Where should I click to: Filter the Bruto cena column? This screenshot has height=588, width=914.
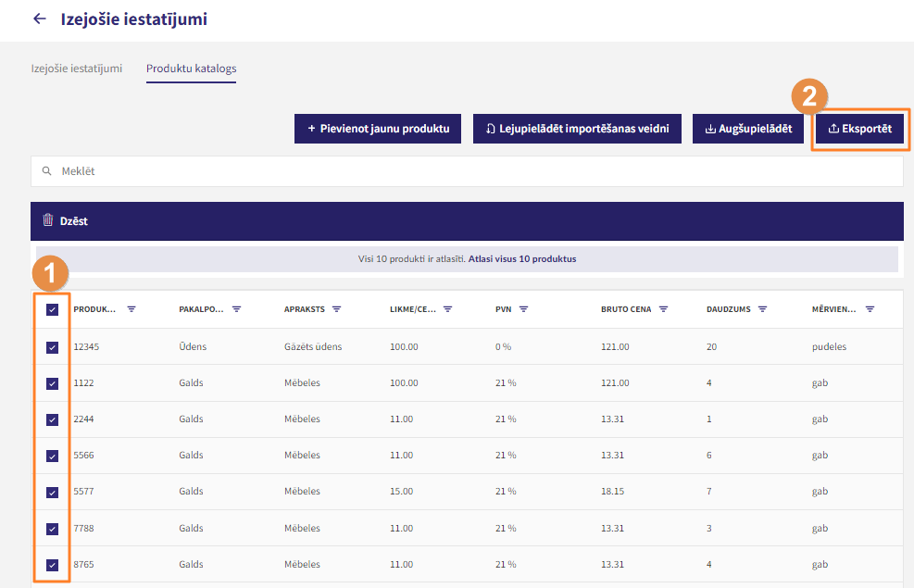663,309
